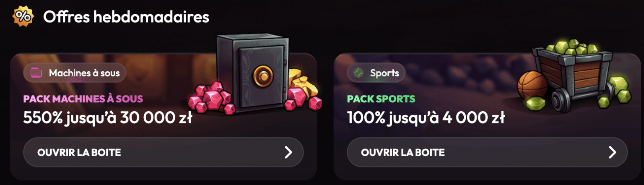Select the PACK SPORTS title
The width and height of the screenshot is (644, 185).
click(381, 99)
